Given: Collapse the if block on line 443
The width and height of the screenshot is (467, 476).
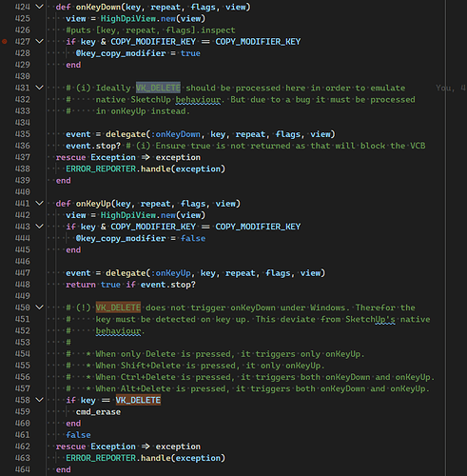Looking at the screenshot, I should (x=39, y=227).
